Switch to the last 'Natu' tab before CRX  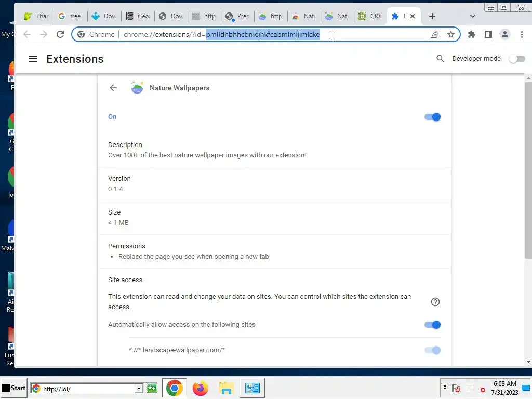[x=337, y=16]
